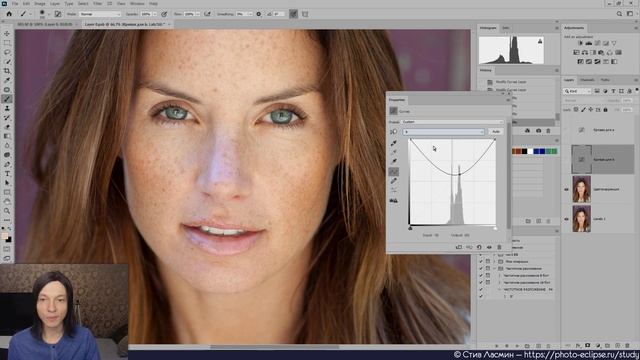The image size is (640, 360).
Task: Select the Rectangular Marquee tool
Action: pyautogui.click(x=7, y=43)
